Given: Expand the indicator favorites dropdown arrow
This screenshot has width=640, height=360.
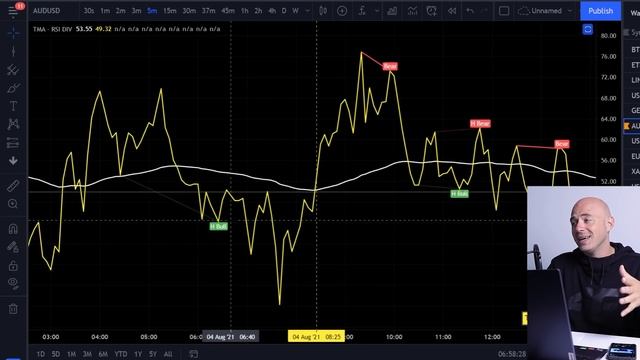Looking at the screenshot, I should coord(377,11).
